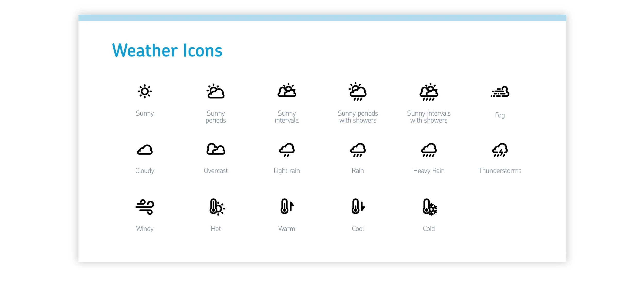Select the Thunderstorms lightning icon
The width and height of the screenshot is (644, 289).
(500, 150)
